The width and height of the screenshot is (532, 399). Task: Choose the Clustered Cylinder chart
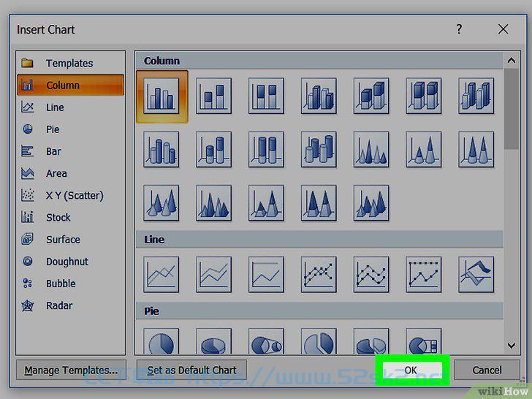[161, 150]
